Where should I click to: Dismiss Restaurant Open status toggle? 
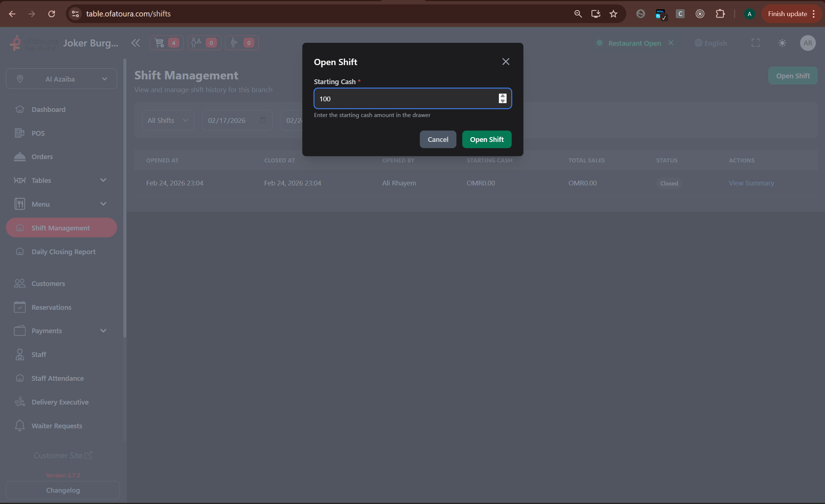pos(671,43)
